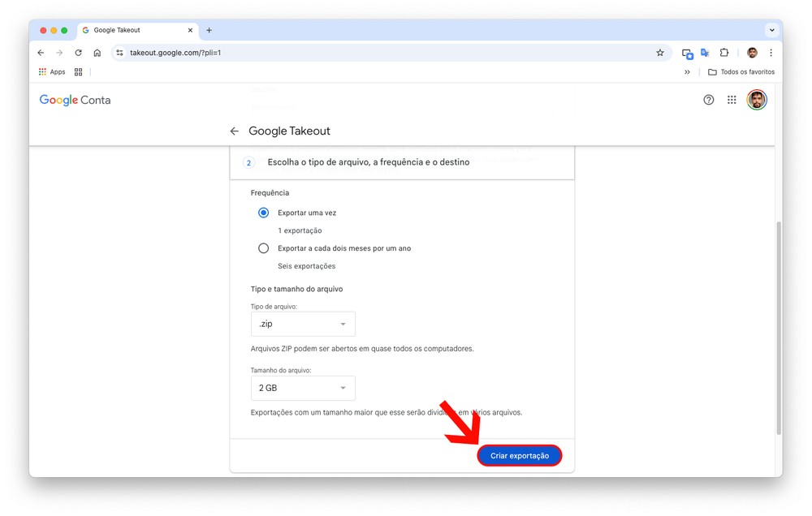
Task: Click the Frequência heading text
Action: point(270,192)
